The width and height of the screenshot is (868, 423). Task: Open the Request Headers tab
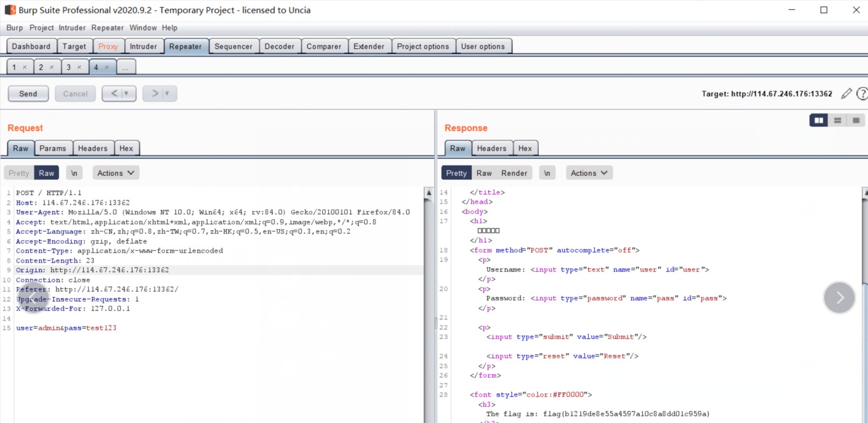pyautogui.click(x=93, y=148)
